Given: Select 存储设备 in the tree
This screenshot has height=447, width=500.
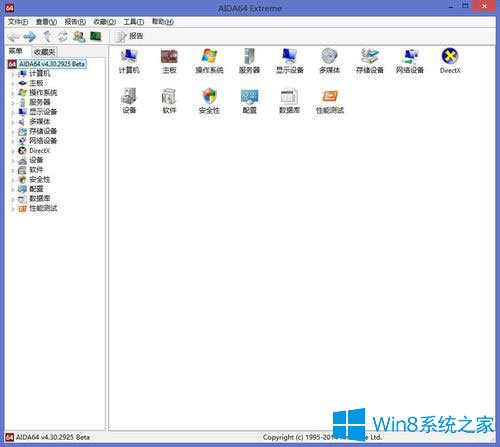Looking at the screenshot, I should tap(43, 131).
